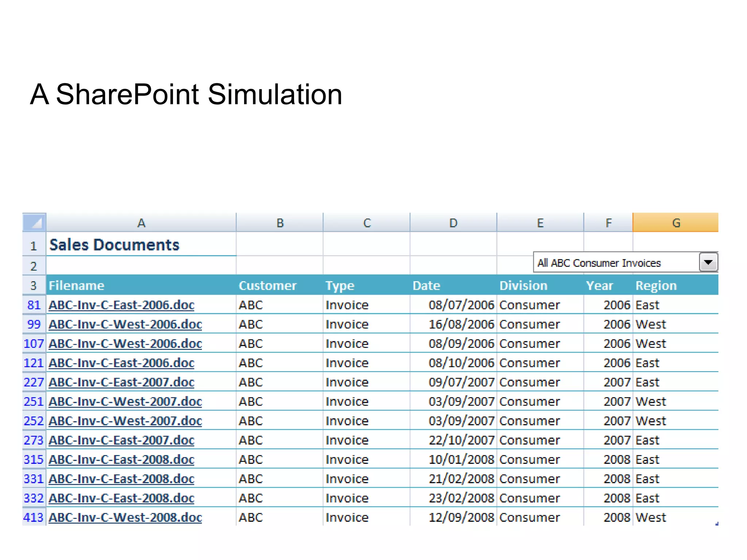Select column A header
Viewport: 747px width, 560px height.
[x=141, y=222]
